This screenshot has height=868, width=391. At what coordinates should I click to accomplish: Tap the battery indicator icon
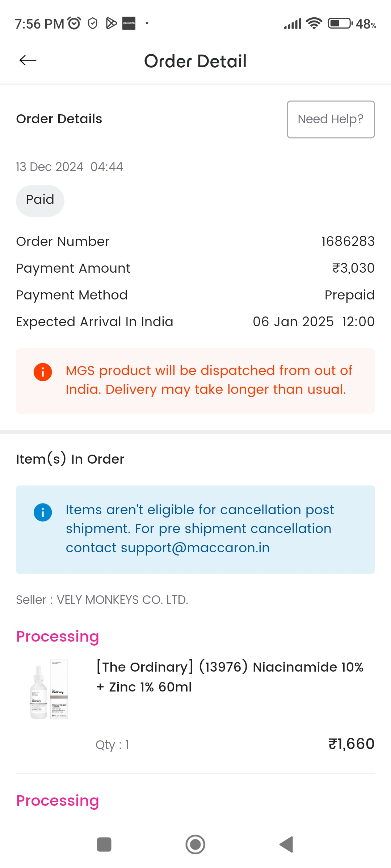pos(340,24)
